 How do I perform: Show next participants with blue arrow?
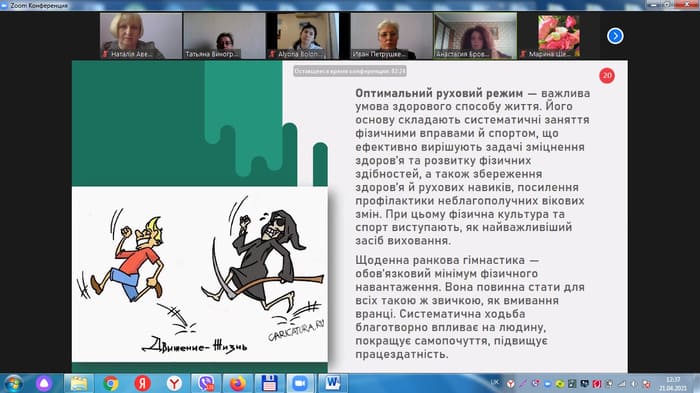(615, 36)
